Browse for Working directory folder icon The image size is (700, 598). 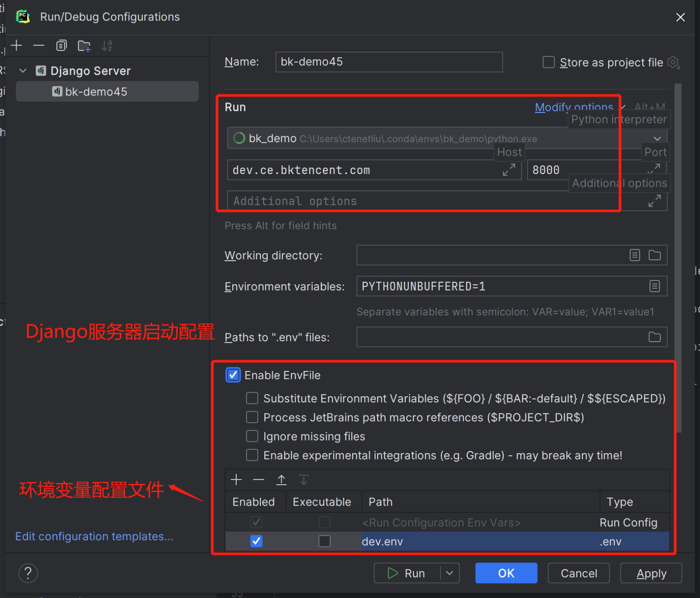pyautogui.click(x=654, y=255)
